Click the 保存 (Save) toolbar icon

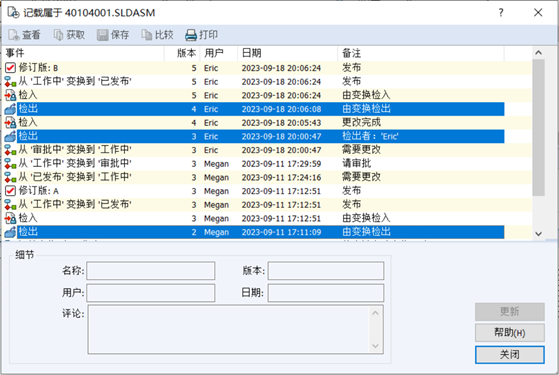point(103,35)
